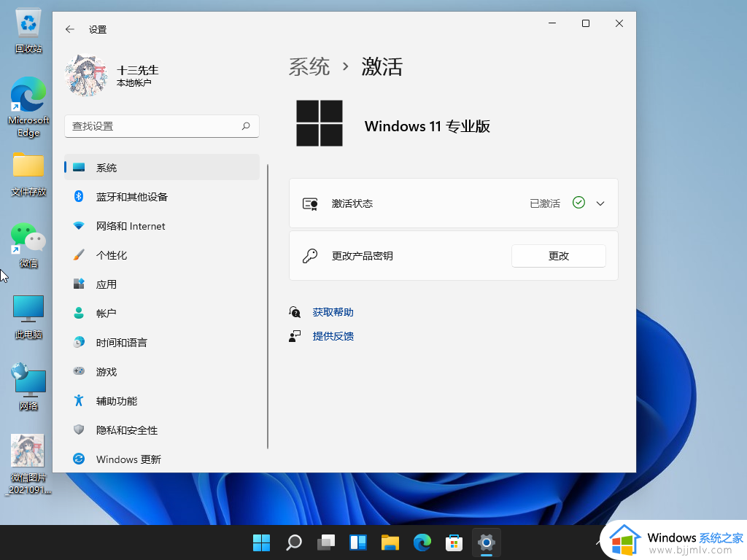Select the 此电脑 desktop icon
This screenshot has height=560, width=747.
tap(28, 316)
